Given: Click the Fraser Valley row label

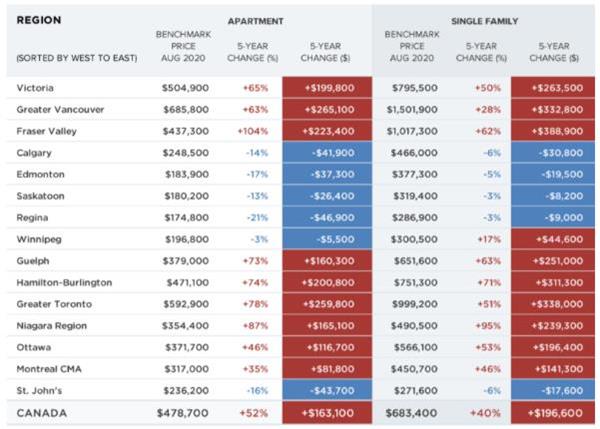Looking at the screenshot, I should 45,131.
